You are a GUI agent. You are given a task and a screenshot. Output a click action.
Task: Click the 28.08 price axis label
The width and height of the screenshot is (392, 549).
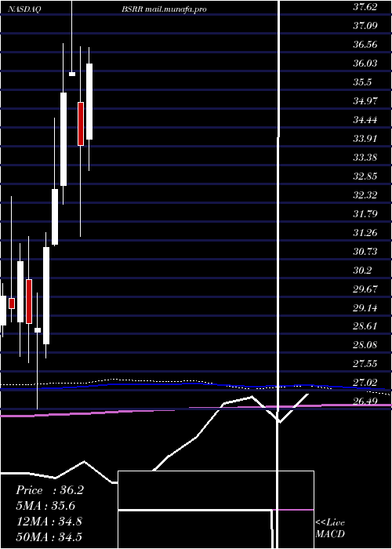click(365, 345)
